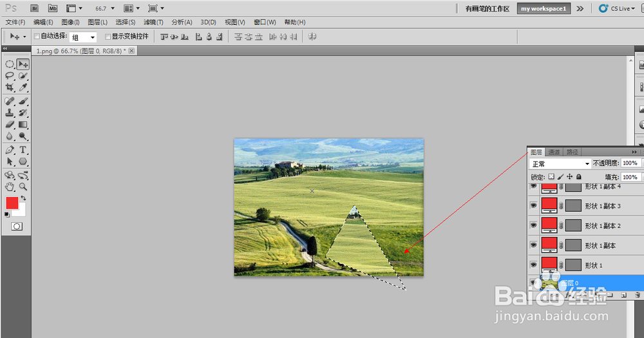
Task: Close the 1.png document tab
Action: 131,51
